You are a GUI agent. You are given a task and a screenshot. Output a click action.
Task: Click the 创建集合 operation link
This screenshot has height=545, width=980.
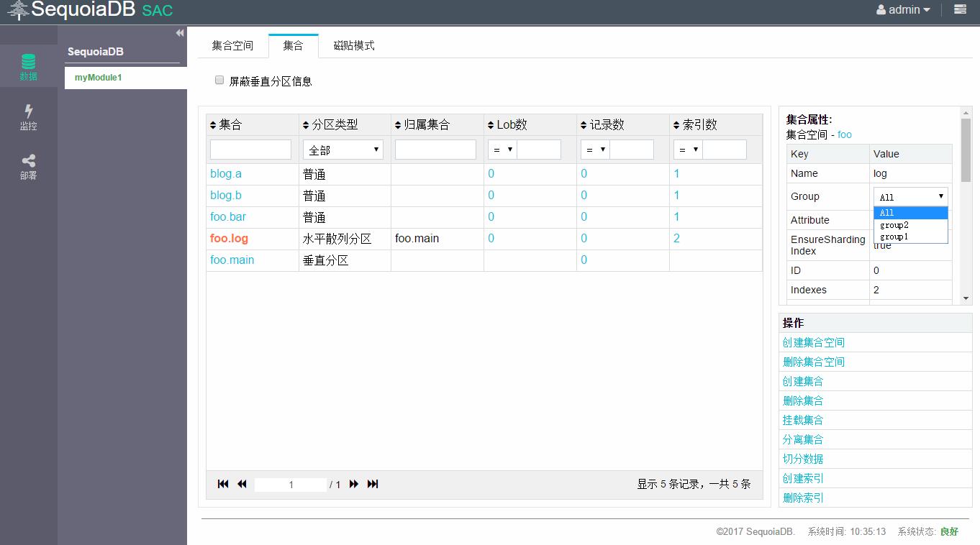(x=802, y=381)
